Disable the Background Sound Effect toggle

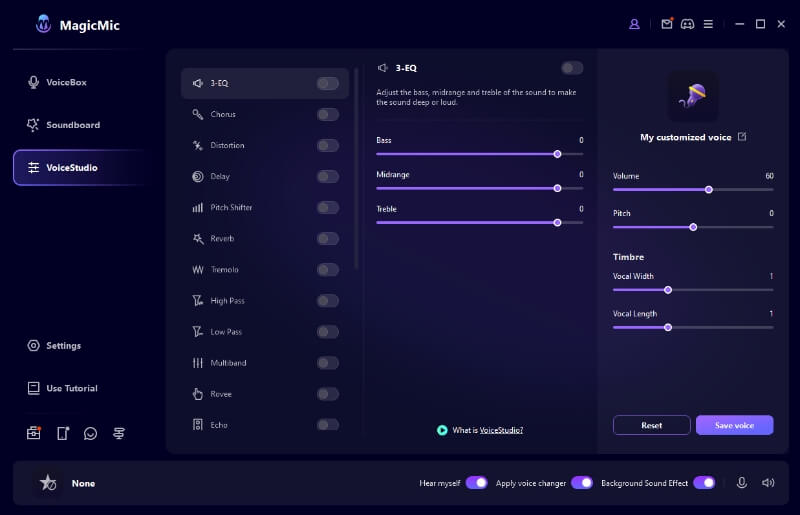(704, 483)
